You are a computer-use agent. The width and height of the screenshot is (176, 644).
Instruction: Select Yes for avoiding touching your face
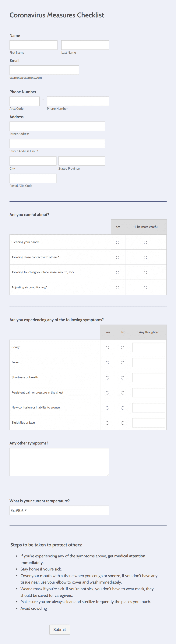click(x=118, y=272)
